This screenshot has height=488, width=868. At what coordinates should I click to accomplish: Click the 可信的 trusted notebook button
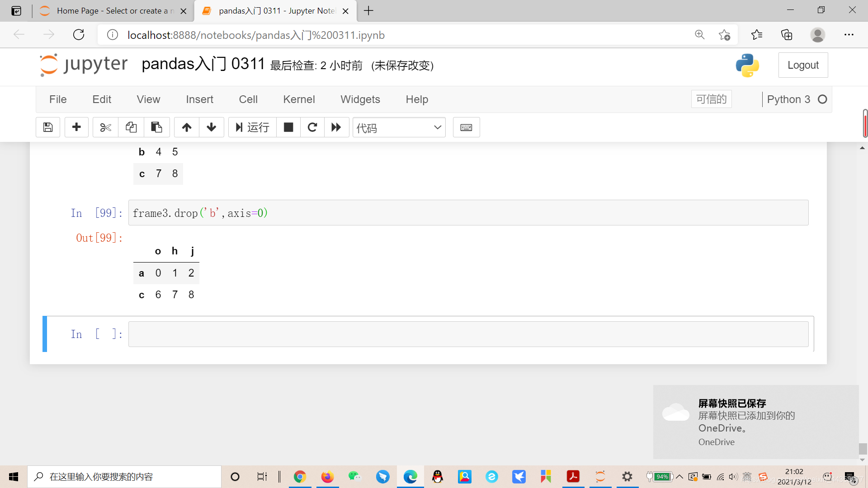(x=711, y=99)
